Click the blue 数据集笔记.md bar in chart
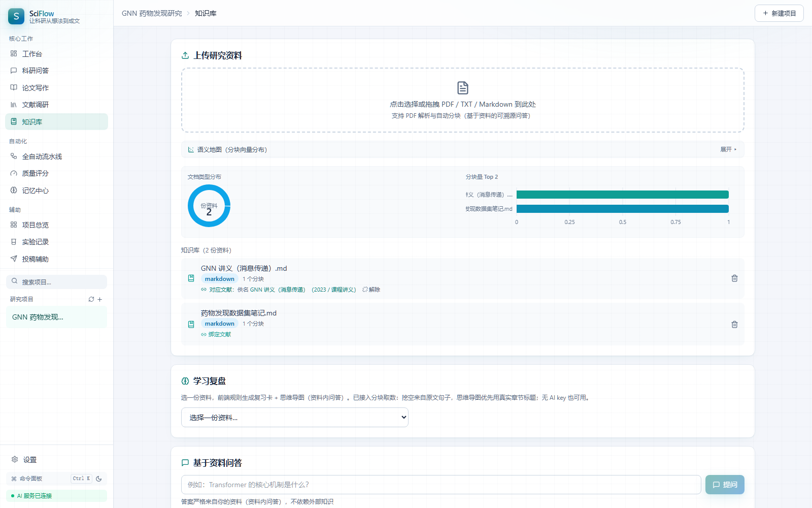The image size is (812, 508). [623, 209]
